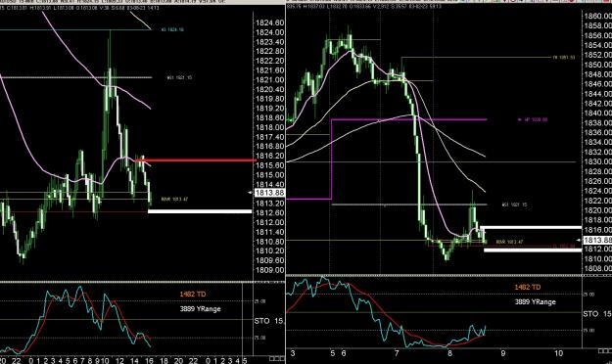This screenshot has height=364, width=612.
Task: Click the 10 label on the right chart time axis
Action: pos(558,353)
